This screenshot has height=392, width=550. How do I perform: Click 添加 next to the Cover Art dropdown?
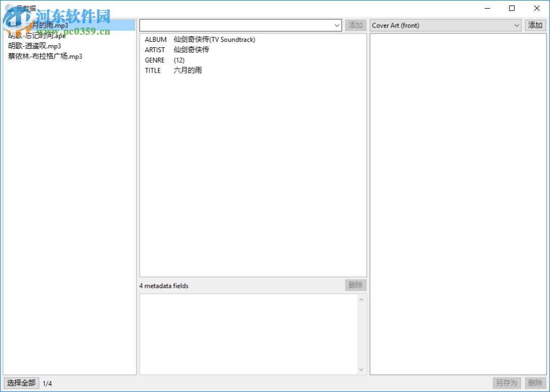(534, 25)
